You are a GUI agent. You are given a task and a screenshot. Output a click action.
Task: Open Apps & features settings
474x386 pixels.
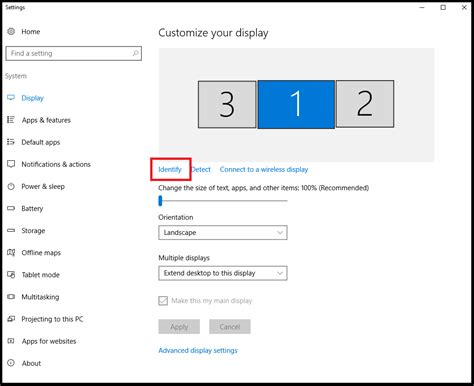[46, 120]
